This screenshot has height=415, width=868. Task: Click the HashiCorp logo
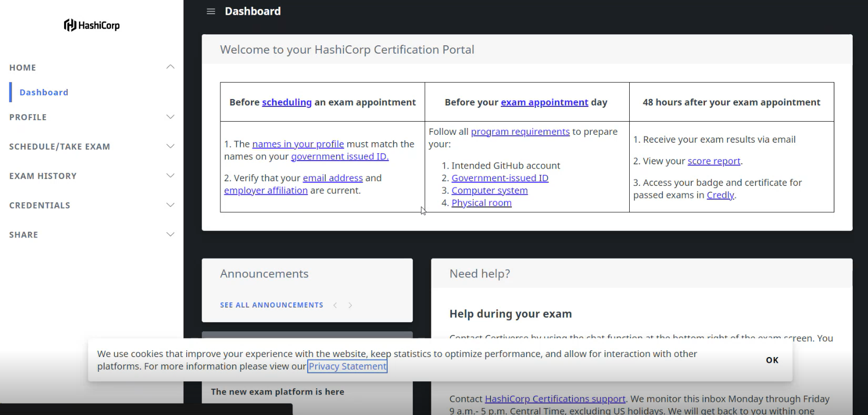[x=92, y=25]
